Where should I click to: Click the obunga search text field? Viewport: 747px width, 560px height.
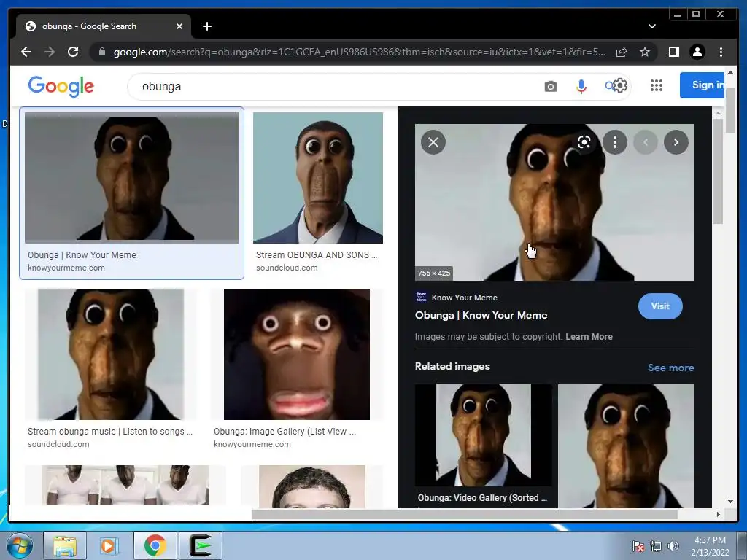click(333, 87)
